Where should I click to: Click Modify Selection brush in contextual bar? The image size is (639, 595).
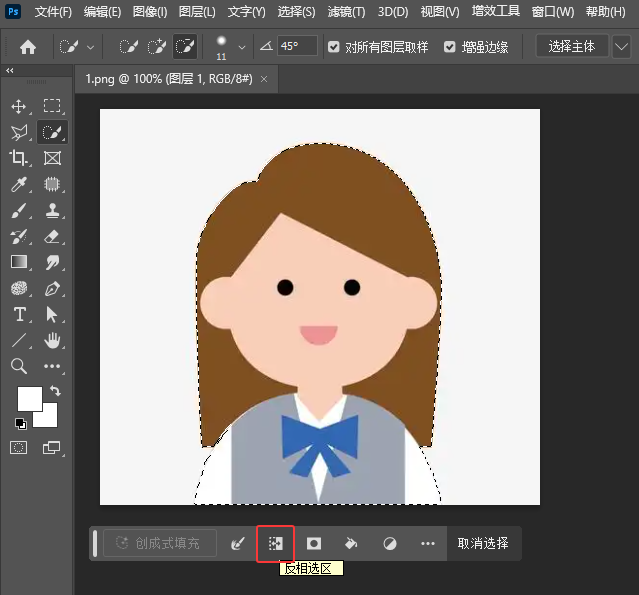[238, 543]
